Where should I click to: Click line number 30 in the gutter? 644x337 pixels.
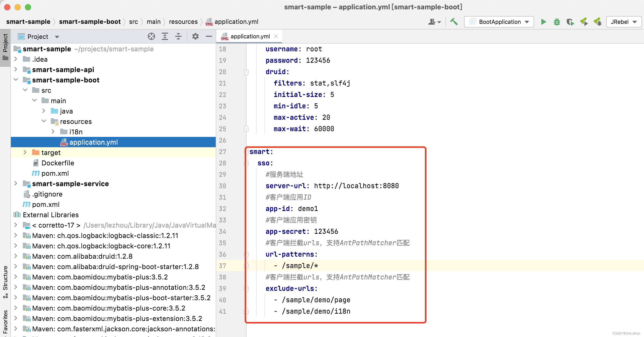click(x=222, y=186)
